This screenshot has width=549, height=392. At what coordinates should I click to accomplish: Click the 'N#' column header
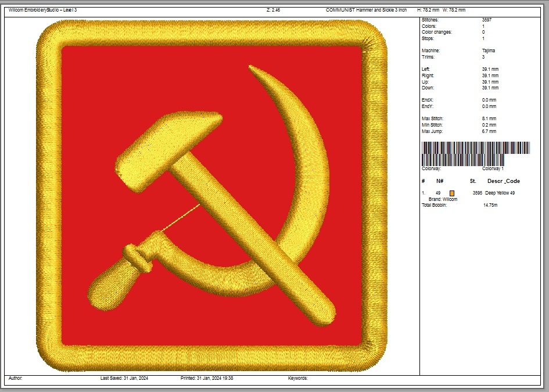pyautogui.click(x=440, y=181)
